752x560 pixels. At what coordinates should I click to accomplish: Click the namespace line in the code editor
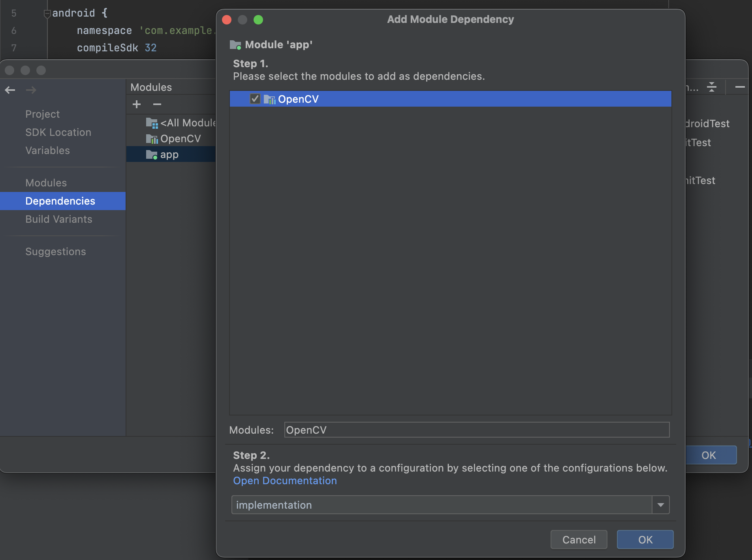click(146, 30)
